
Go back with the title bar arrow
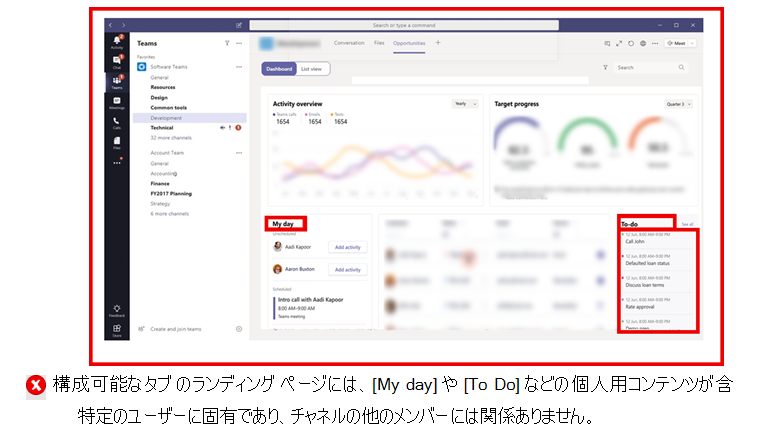111,25
